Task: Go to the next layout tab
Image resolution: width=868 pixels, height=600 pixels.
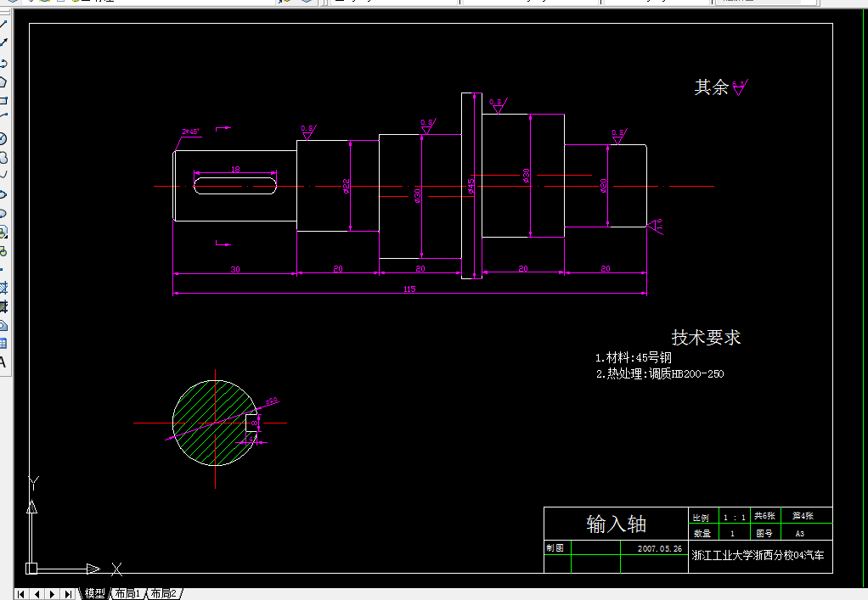Action: click(53, 594)
